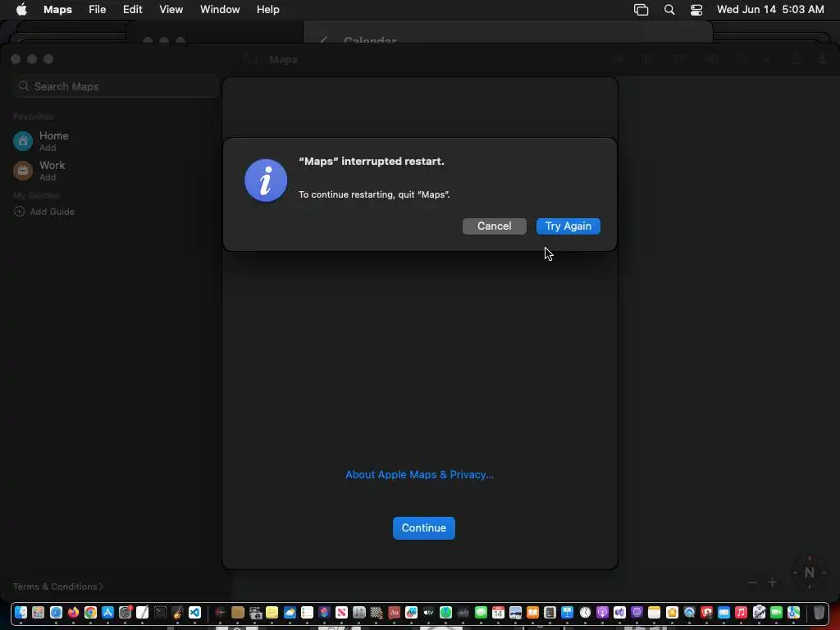Open Books from the Dock

click(x=532, y=612)
